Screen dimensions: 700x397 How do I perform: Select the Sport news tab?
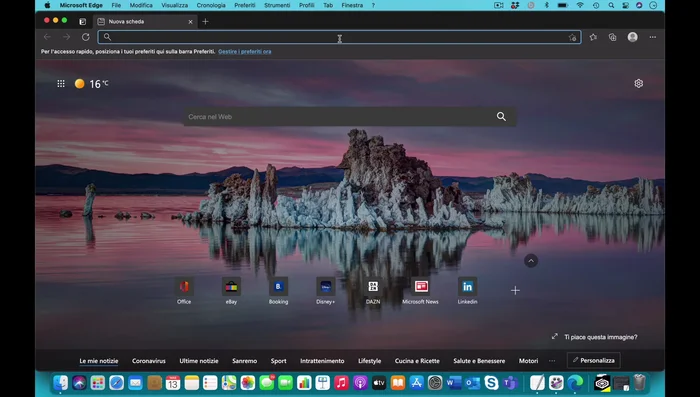coord(279,361)
